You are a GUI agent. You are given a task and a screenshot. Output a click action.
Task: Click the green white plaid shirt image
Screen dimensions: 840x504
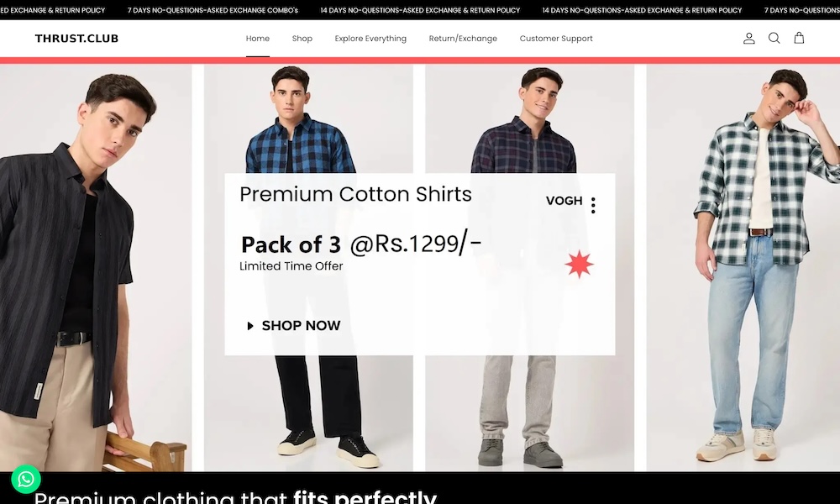pyautogui.click(x=743, y=268)
